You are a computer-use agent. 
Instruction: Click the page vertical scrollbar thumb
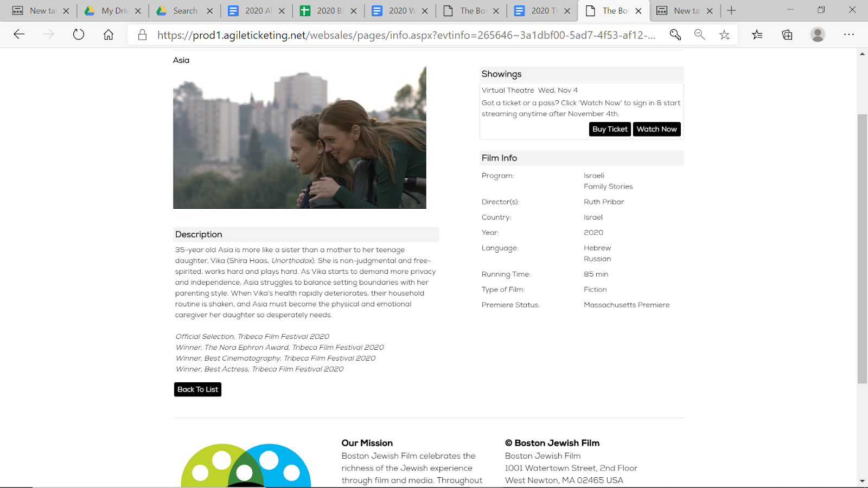click(862, 248)
